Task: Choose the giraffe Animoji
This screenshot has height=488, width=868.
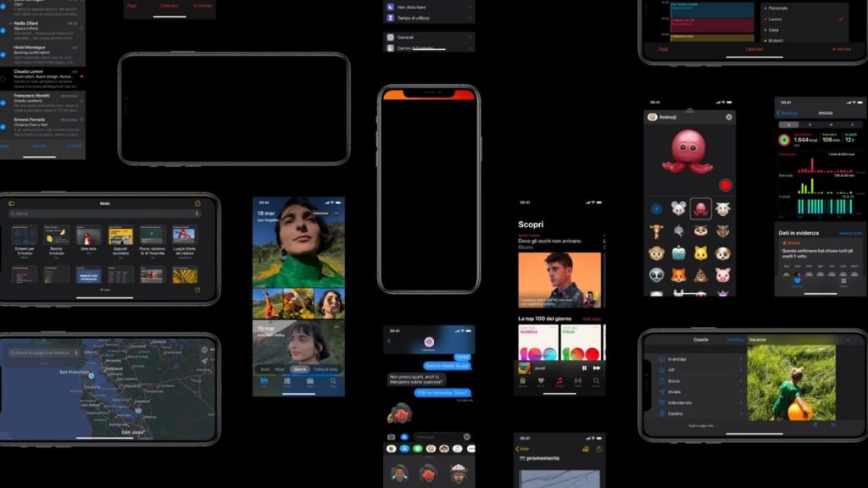Action: (657, 230)
